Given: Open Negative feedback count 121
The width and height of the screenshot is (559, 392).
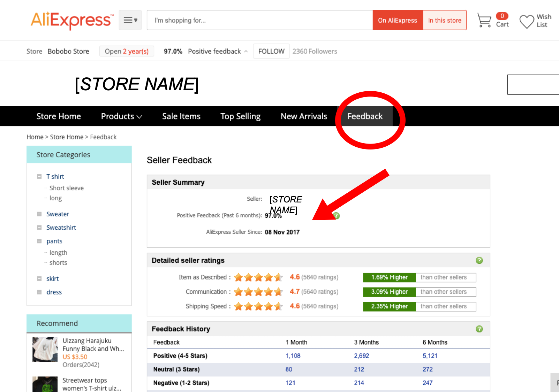Looking at the screenshot, I should click(290, 383).
